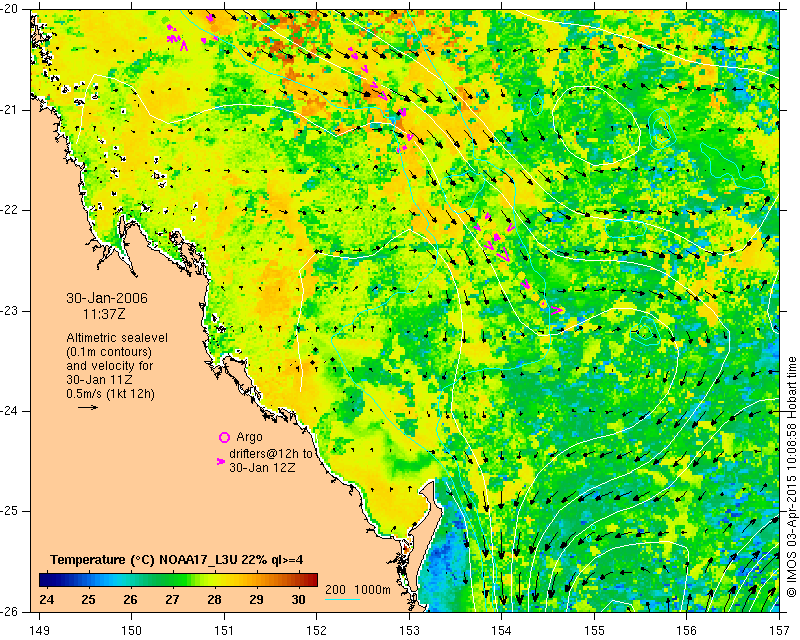Click the 'Argo' legend label
Image resolution: width=800 pixels, height=640 pixels.
249,437
